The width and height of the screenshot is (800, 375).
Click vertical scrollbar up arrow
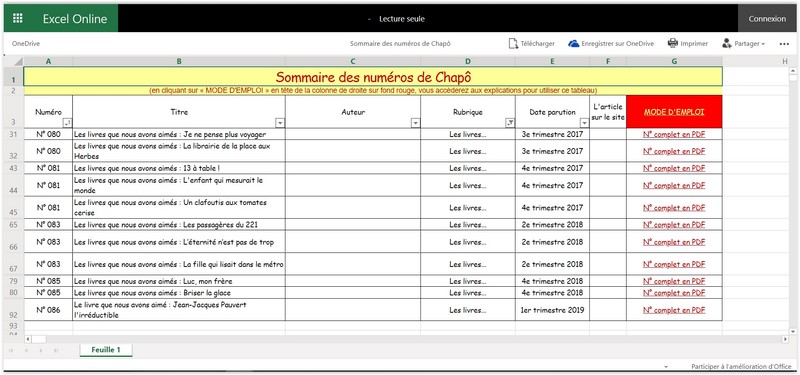793,70
